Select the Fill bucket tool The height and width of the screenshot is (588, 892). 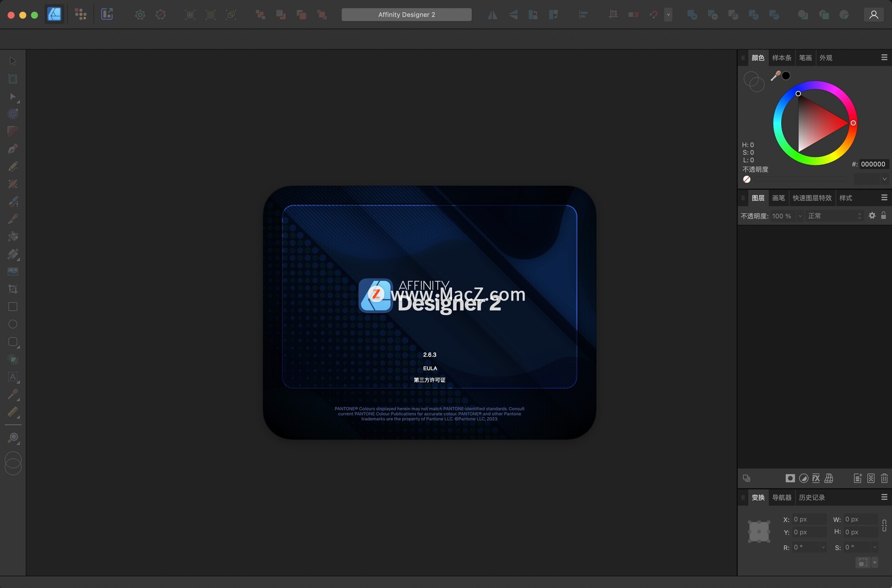(x=13, y=236)
